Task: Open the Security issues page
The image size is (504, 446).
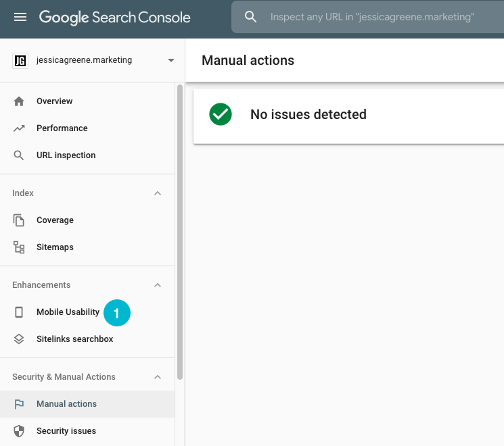Action: tap(66, 430)
